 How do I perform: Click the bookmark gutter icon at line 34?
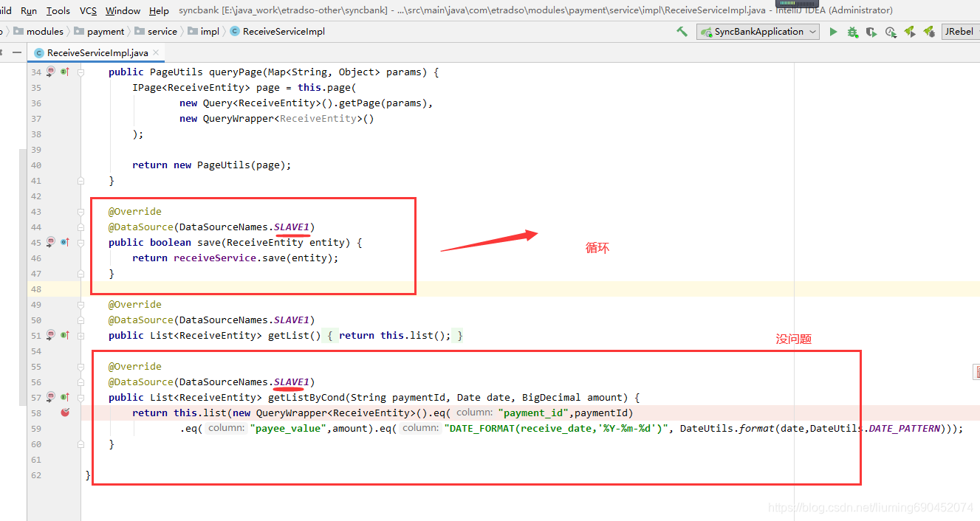(x=50, y=72)
